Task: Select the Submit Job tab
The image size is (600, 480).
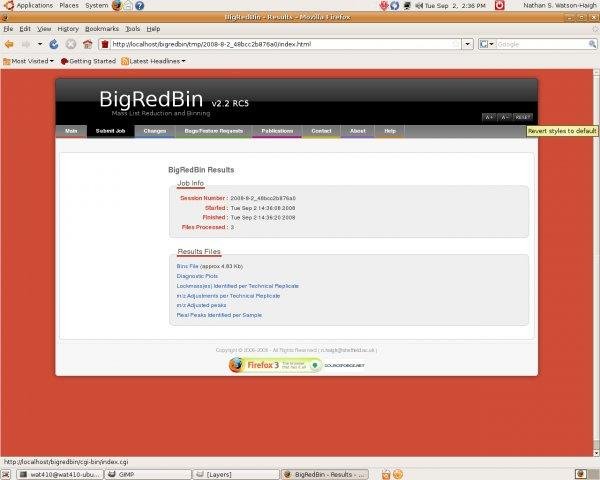Action: click(111, 131)
